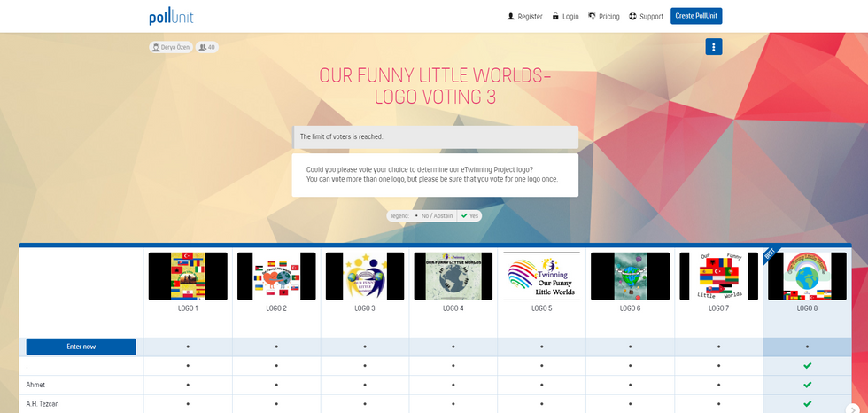Open the LOGO 3 thumbnail
This screenshot has width=868, height=413.
click(365, 277)
